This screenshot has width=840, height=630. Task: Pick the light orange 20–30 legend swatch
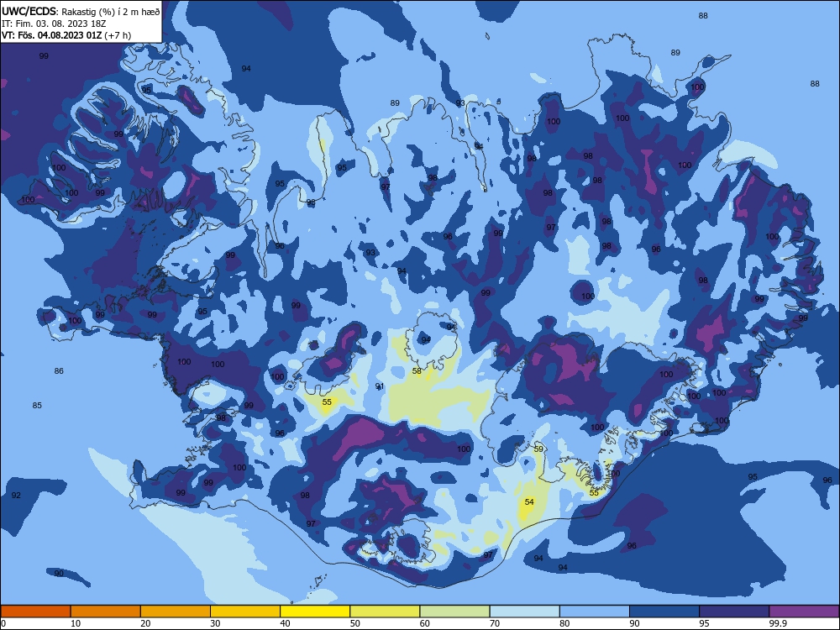coord(176,612)
